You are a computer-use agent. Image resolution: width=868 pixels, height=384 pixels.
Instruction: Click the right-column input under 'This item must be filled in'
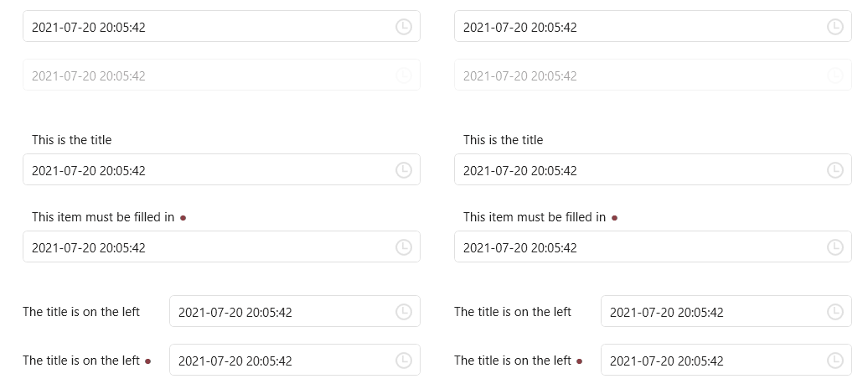pos(653,246)
